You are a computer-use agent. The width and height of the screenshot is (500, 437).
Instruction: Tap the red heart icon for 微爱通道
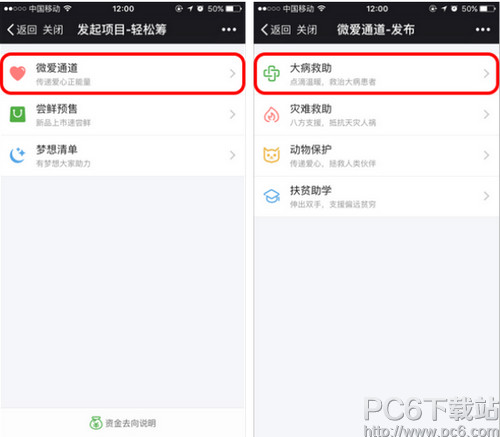18,74
